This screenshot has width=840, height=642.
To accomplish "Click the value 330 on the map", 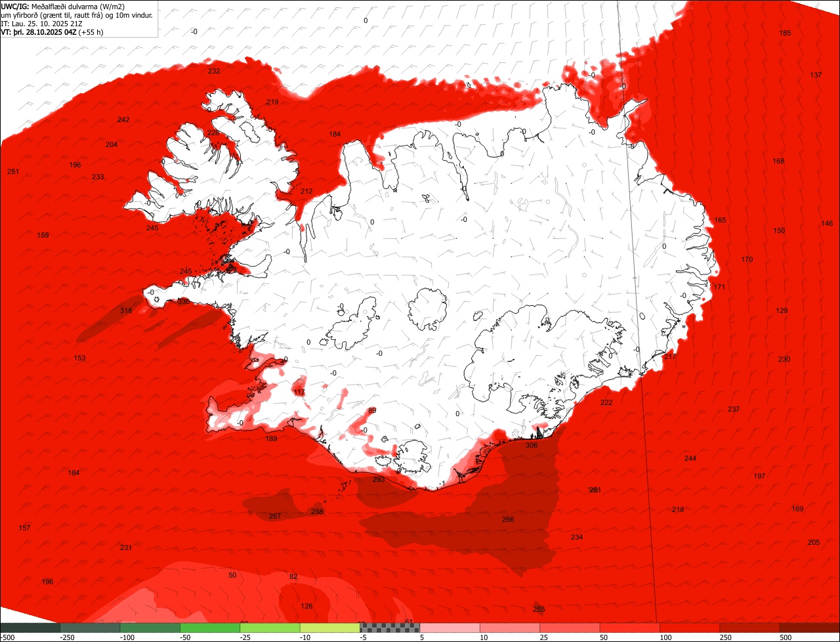I will pos(183,301).
